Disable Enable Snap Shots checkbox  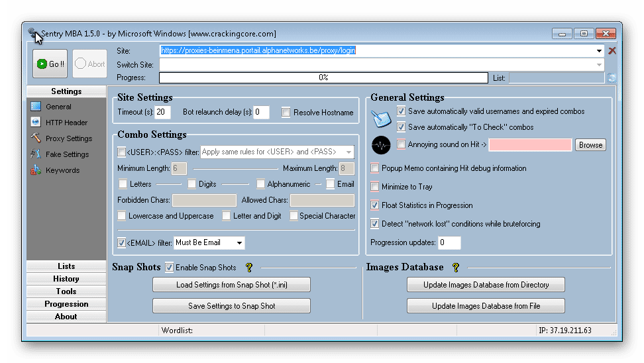tap(169, 268)
